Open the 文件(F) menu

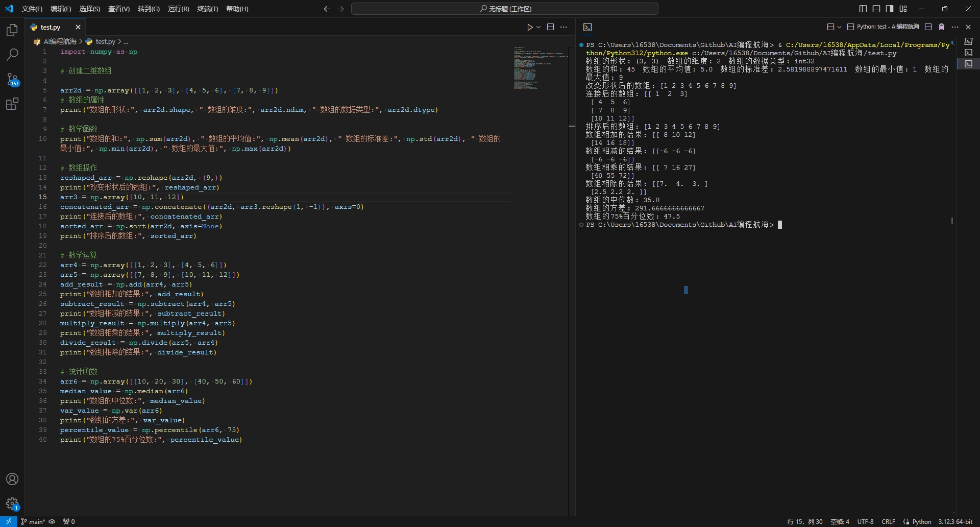click(32, 9)
